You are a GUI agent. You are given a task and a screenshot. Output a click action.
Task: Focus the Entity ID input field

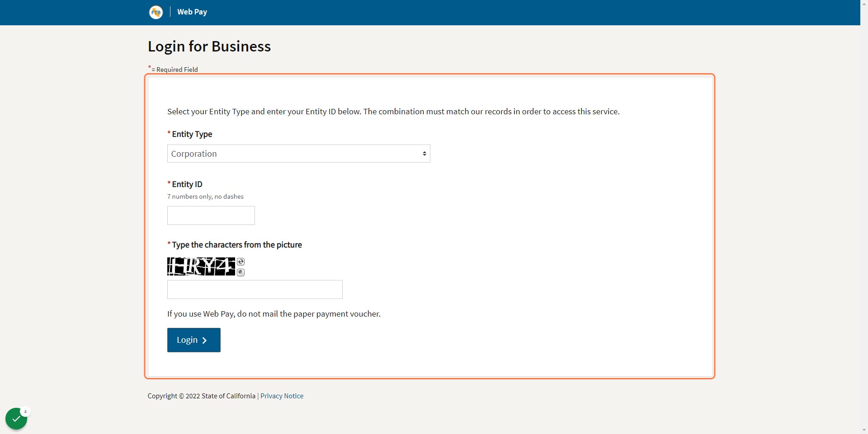(211, 215)
